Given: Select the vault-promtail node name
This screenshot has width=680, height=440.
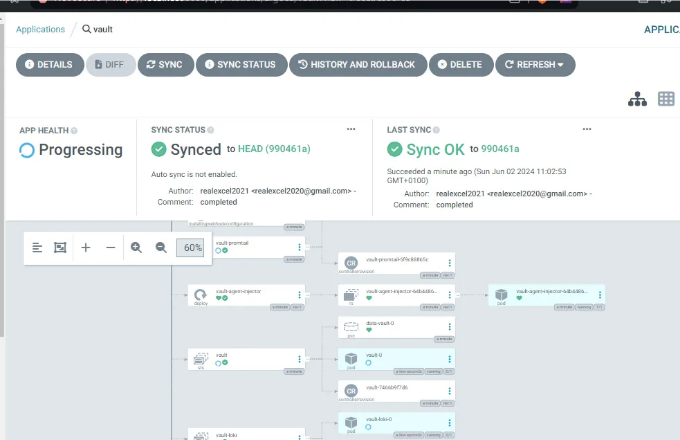Looking at the screenshot, I should tap(232, 243).
